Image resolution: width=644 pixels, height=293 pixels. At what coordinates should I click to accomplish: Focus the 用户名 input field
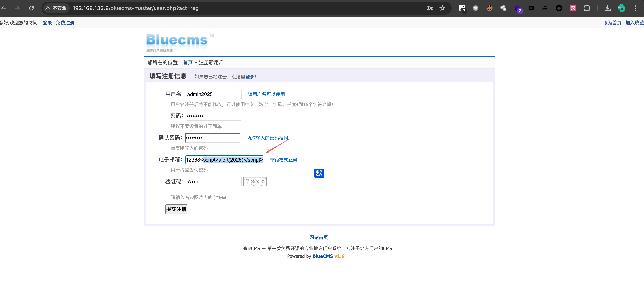(214, 94)
